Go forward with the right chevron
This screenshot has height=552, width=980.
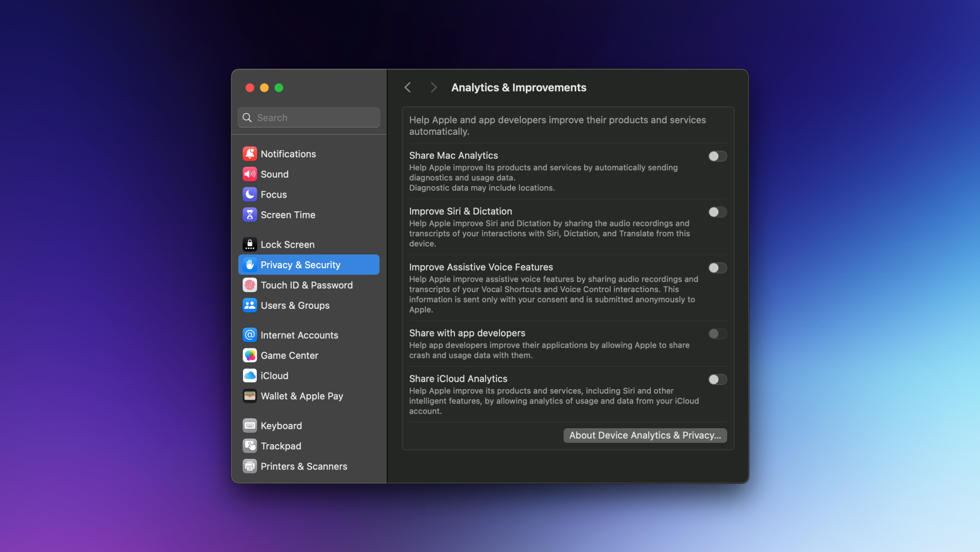[433, 87]
